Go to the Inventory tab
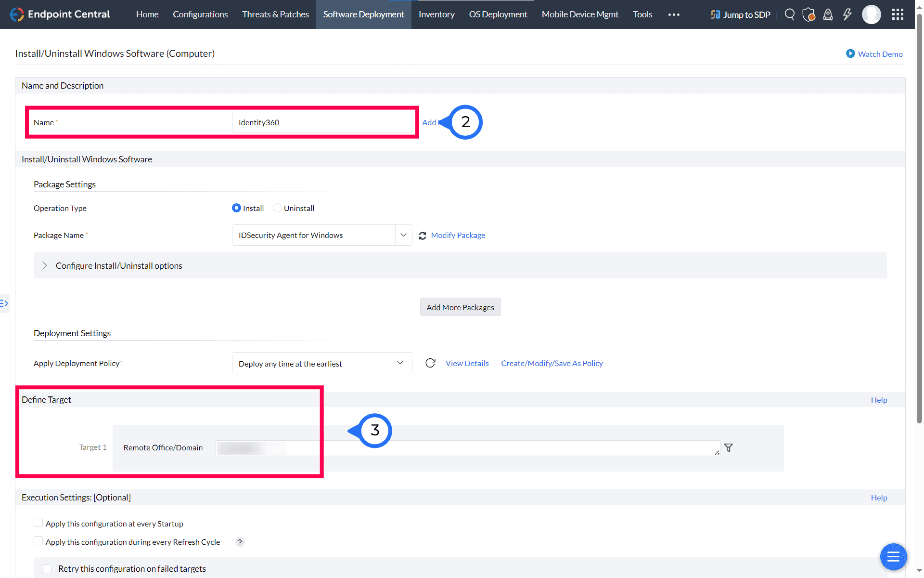The height and width of the screenshot is (578, 924). click(436, 14)
